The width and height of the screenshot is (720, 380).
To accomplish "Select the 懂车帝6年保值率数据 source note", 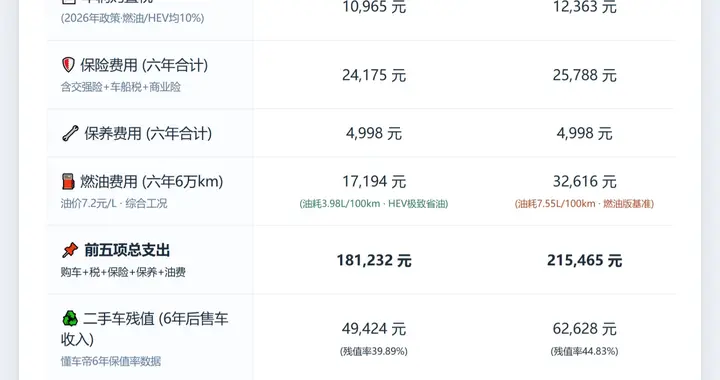I will (111, 361).
